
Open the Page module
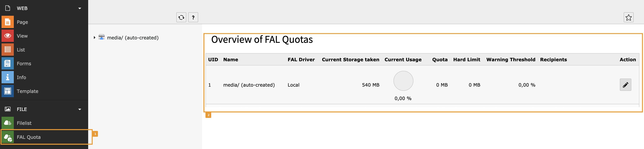22,22
